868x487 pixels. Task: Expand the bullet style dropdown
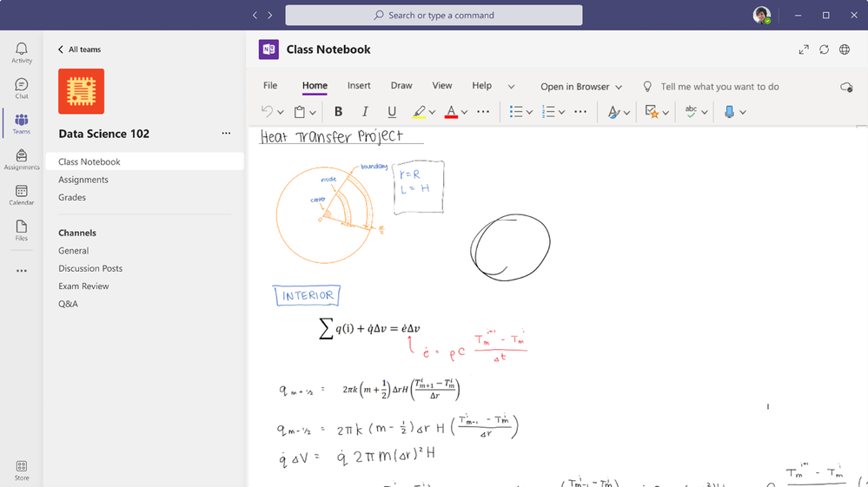pos(529,112)
